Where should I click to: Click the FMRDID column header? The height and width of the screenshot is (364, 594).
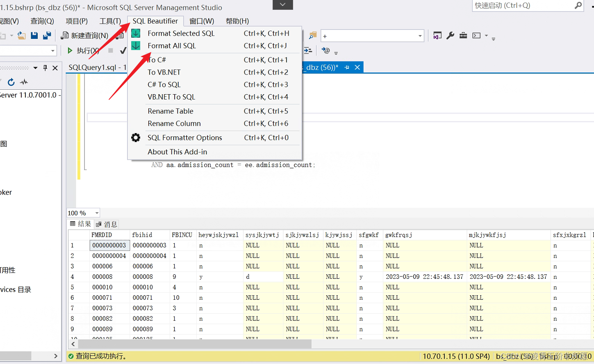coord(109,235)
